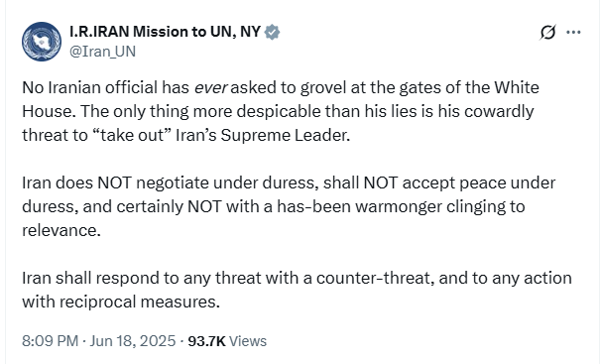Screen dimensions: 600x364
Task: Click the word relevance in second paragraph
Action: (x=61, y=230)
